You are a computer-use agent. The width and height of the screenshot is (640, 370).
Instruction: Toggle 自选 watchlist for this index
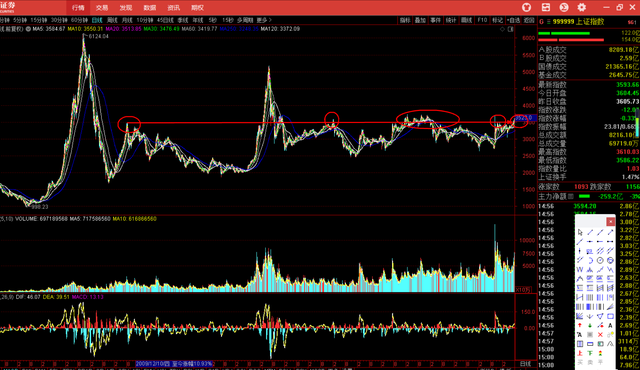click(513, 20)
